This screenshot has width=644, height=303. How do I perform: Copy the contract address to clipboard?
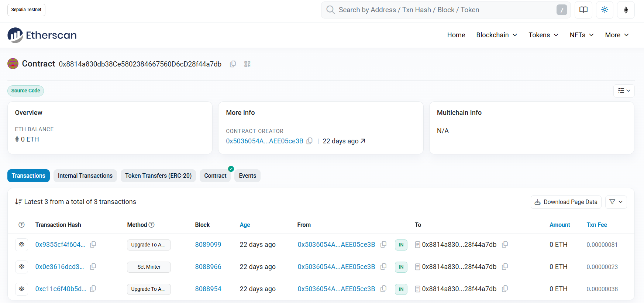pyautogui.click(x=233, y=64)
